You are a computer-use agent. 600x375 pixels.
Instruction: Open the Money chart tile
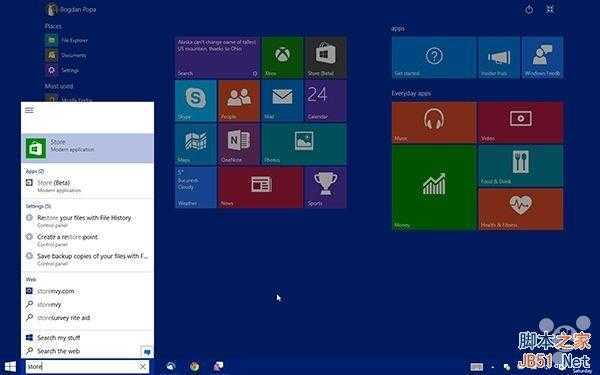(x=434, y=188)
